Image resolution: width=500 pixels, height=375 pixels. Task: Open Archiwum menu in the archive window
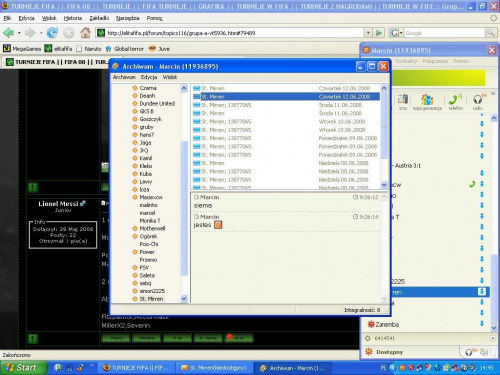(x=124, y=77)
